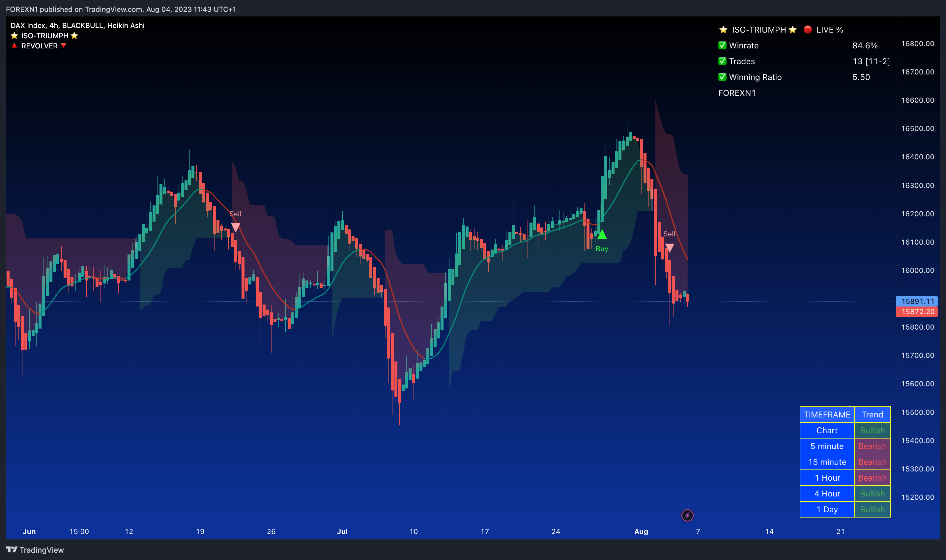Select the REVOLVER indicator legend label
Screen dimensions: 946x560
39,46
